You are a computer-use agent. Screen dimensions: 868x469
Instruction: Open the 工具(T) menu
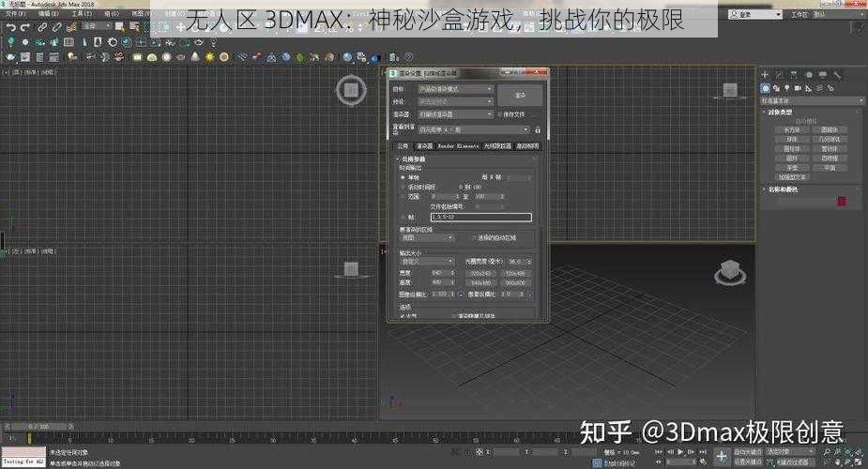(x=82, y=13)
